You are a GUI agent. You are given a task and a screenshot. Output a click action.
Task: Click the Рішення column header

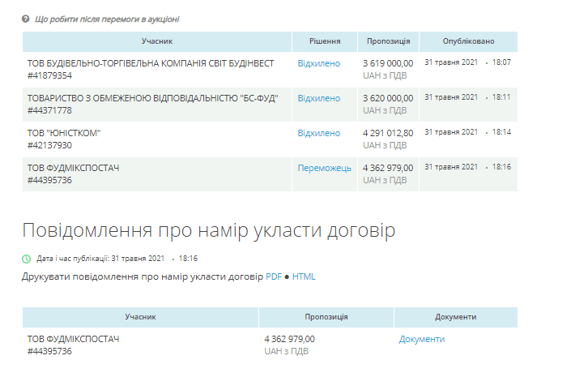[x=325, y=41]
